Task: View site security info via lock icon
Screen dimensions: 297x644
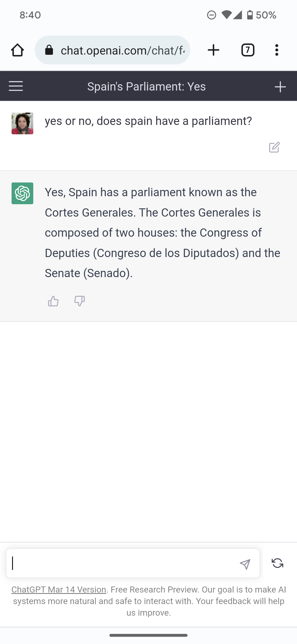Action: pos(49,50)
